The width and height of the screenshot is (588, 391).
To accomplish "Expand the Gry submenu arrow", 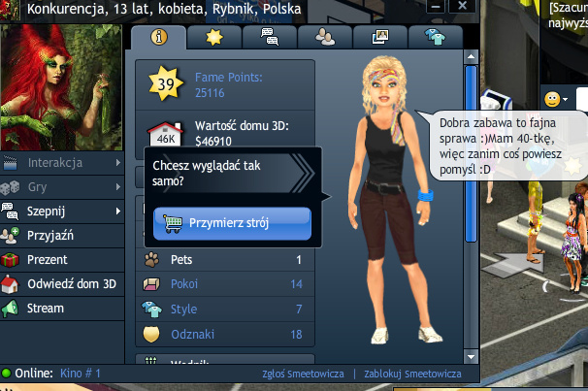I will 118,186.
